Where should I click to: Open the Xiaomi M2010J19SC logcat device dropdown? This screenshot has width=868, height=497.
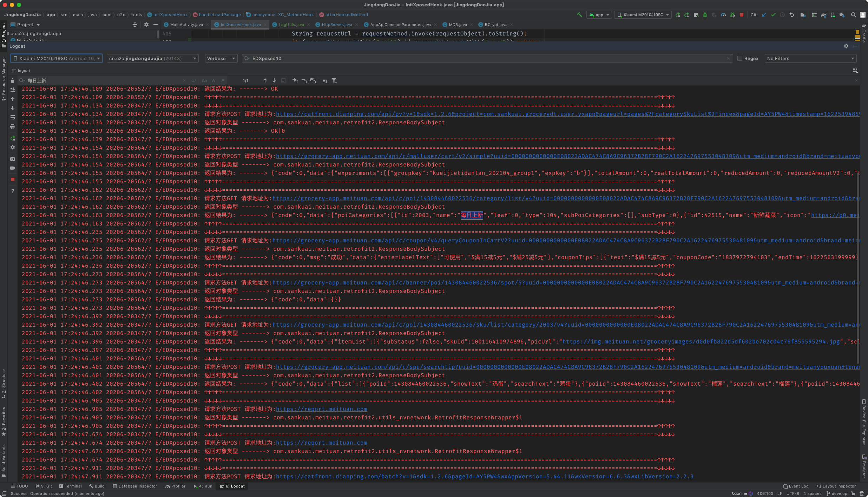click(57, 58)
